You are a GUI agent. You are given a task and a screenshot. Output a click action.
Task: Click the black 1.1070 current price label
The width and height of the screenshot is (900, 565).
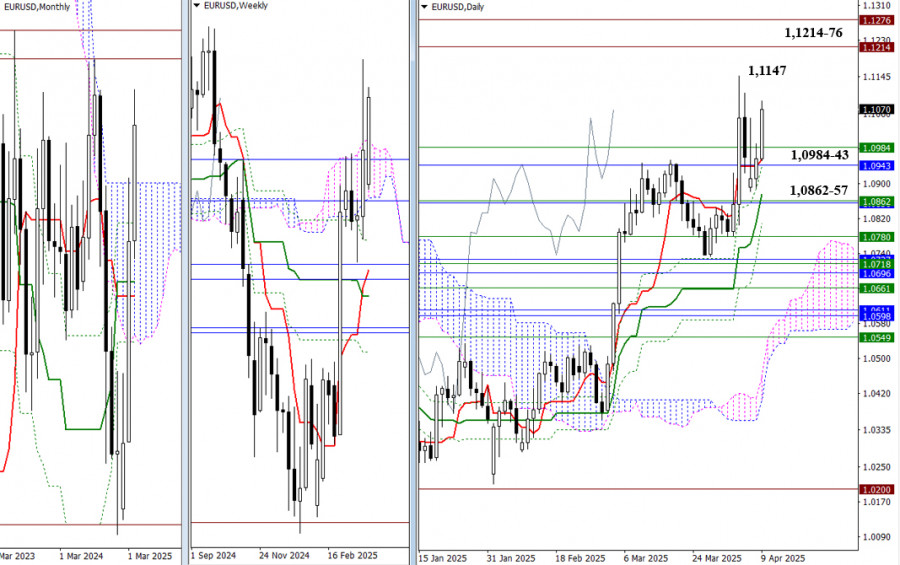(876, 109)
